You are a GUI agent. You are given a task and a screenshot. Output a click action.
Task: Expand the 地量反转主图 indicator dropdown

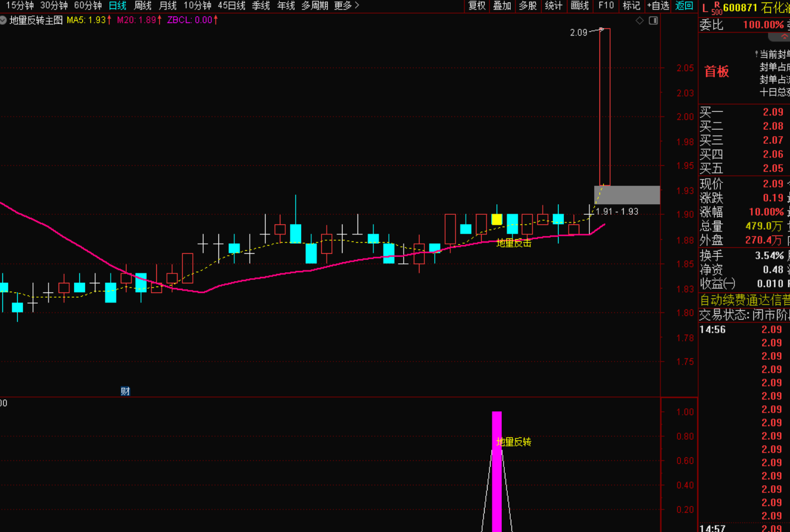4,20
